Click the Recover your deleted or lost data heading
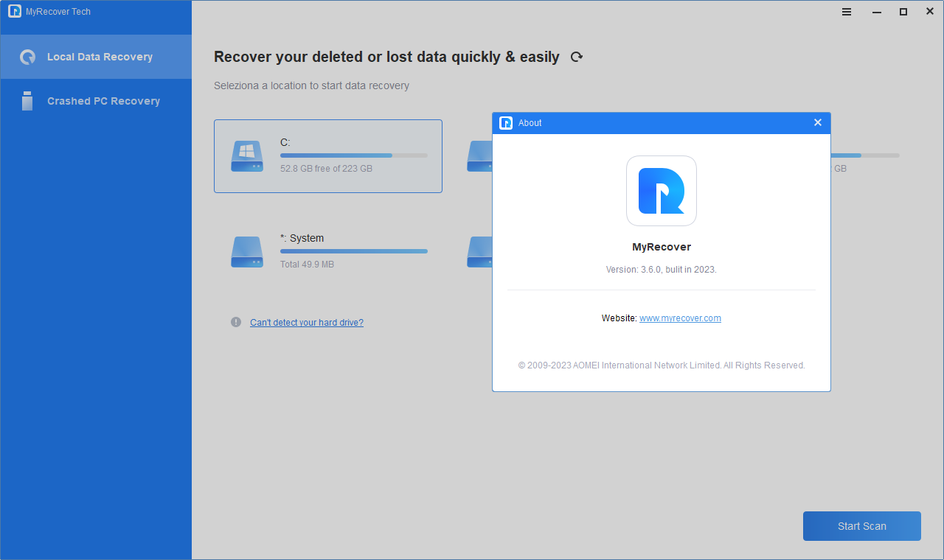944x560 pixels. [386, 57]
